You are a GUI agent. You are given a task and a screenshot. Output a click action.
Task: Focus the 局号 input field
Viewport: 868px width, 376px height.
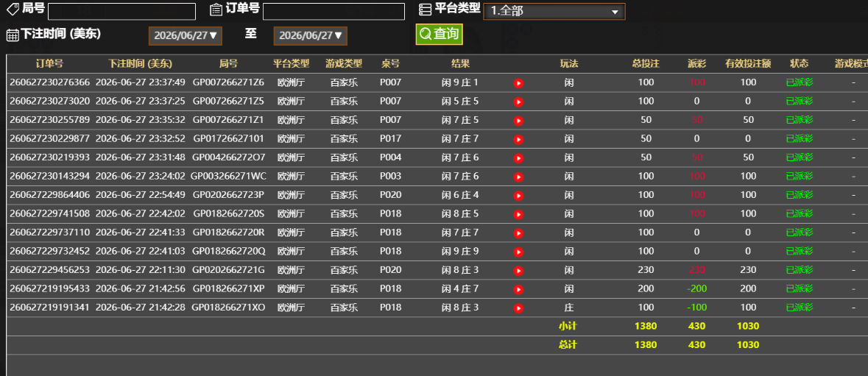121,11
